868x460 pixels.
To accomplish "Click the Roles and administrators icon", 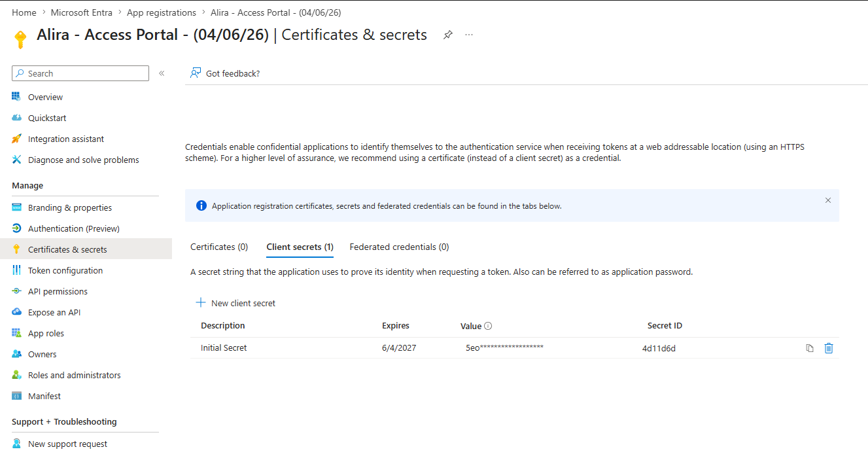I will point(16,375).
